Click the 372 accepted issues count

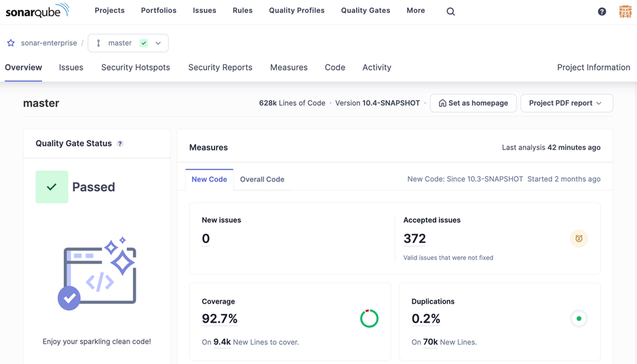click(x=414, y=239)
